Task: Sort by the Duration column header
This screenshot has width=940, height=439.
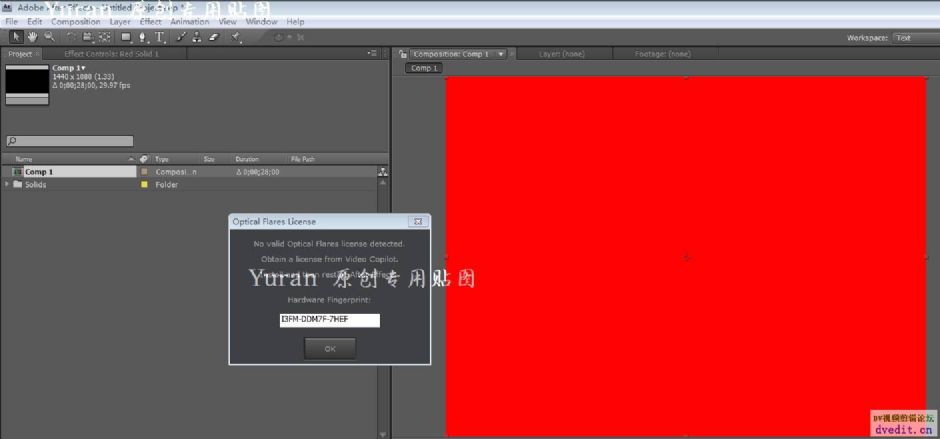Action: click(247, 160)
